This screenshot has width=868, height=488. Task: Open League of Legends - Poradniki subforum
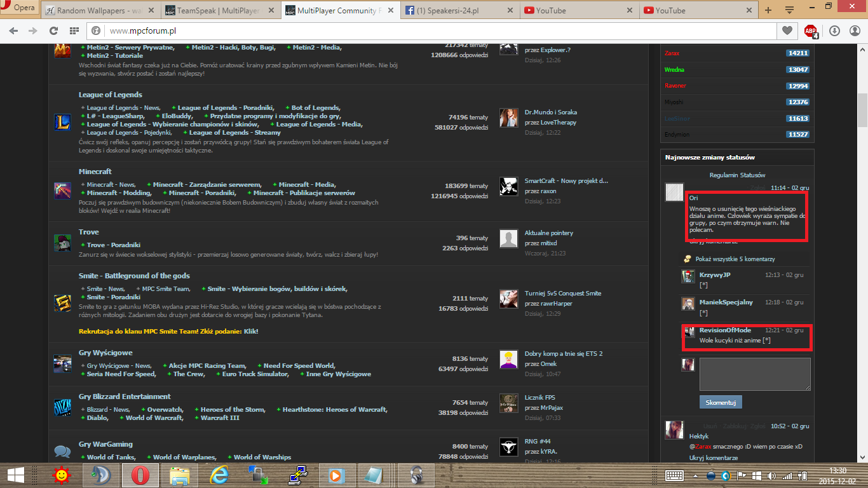tap(226, 108)
